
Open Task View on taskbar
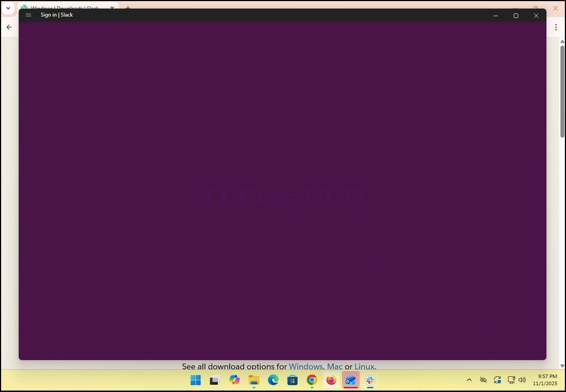215,380
